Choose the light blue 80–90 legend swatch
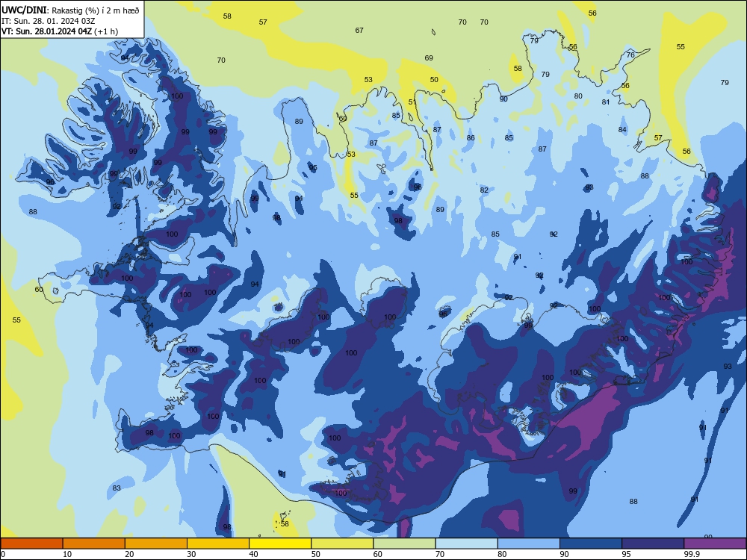The image size is (747, 560). [x=529, y=544]
